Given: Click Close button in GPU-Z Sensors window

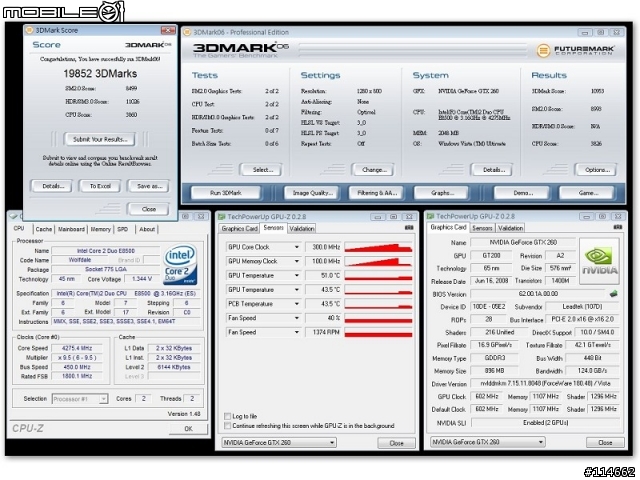Looking at the screenshot, I should 396,443.
